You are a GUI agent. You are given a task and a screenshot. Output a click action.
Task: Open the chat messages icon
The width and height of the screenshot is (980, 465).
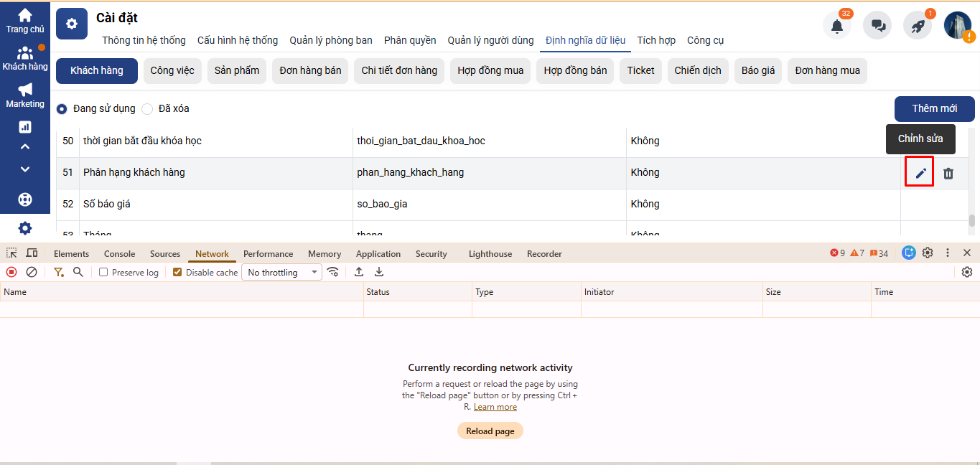tap(877, 26)
